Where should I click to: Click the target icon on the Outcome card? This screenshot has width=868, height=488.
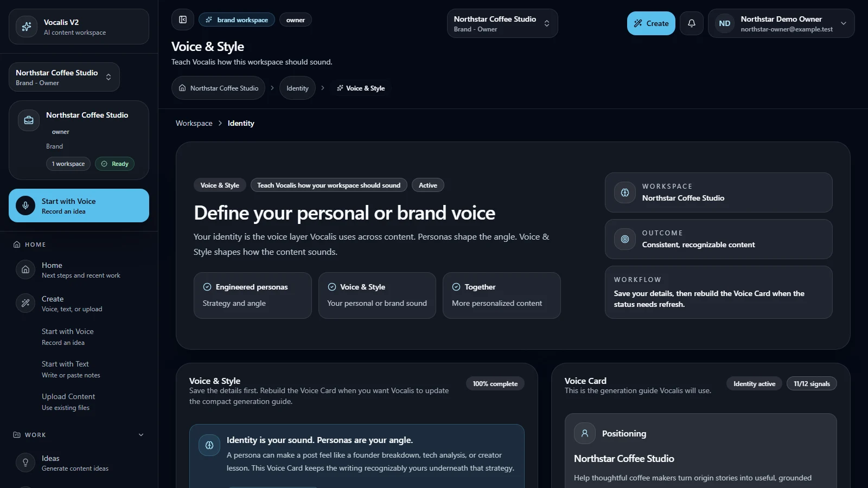(625, 239)
